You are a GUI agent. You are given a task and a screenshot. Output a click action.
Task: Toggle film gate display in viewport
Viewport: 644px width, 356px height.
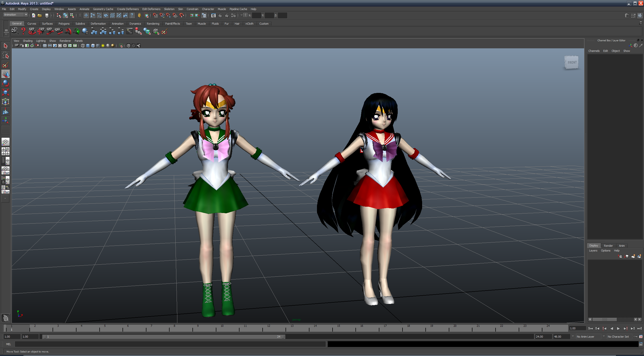50,46
